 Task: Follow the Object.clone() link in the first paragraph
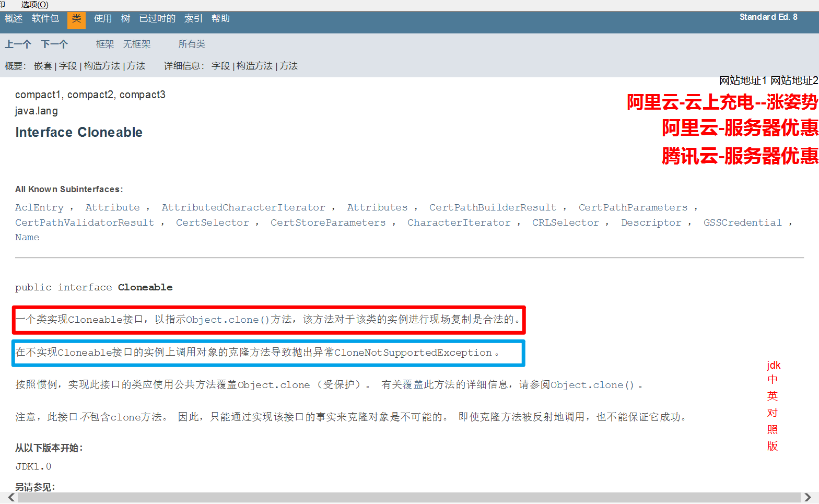click(228, 320)
